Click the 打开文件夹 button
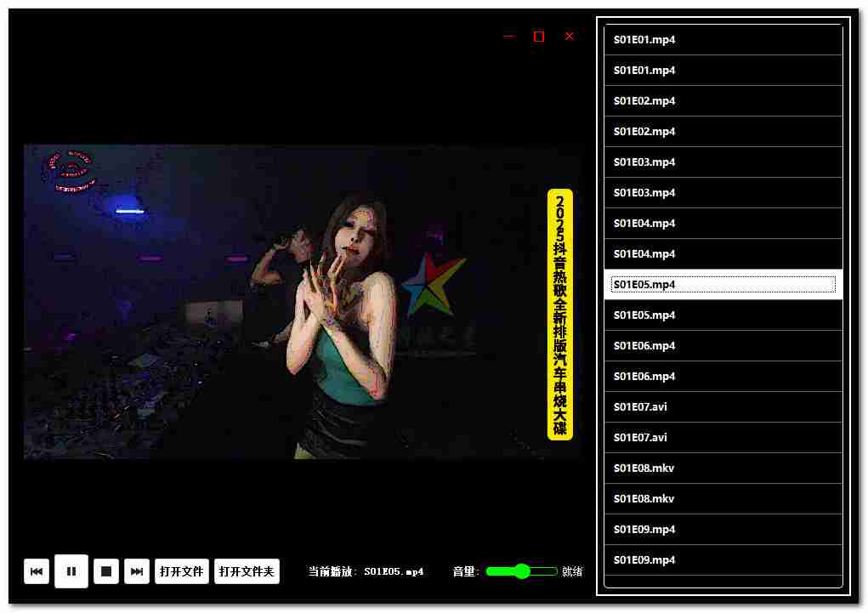Image resolution: width=868 pixels, height=613 pixels. [x=247, y=571]
